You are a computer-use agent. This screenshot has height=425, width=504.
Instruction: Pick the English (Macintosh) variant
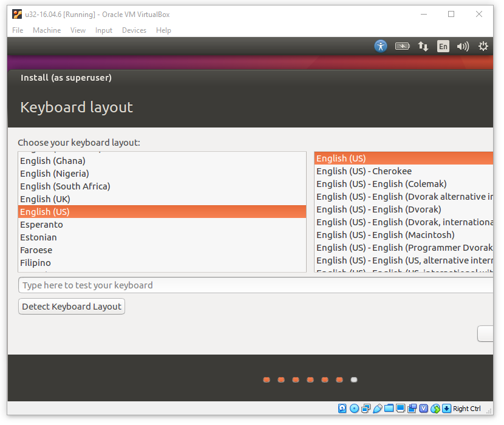pyautogui.click(x=386, y=235)
